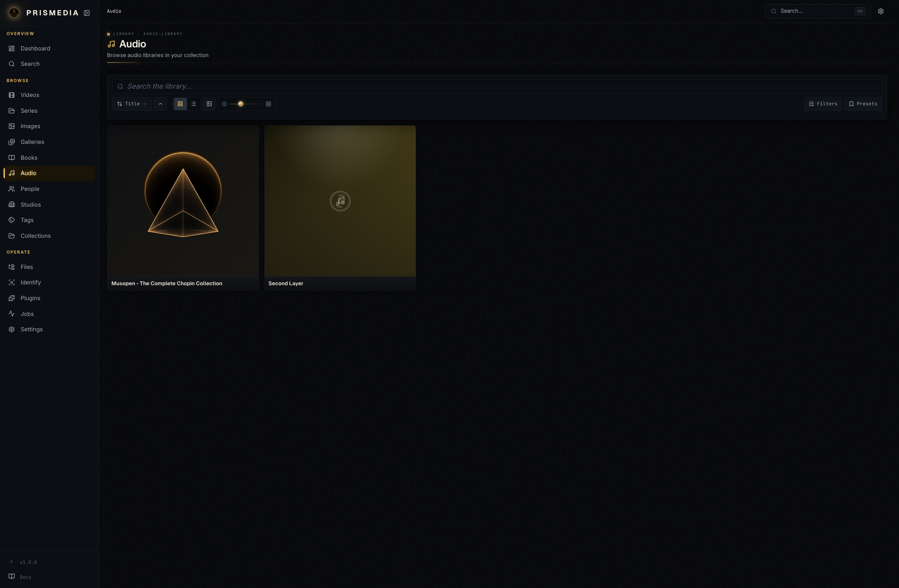
Task: Open the Filters panel
Action: click(823, 104)
